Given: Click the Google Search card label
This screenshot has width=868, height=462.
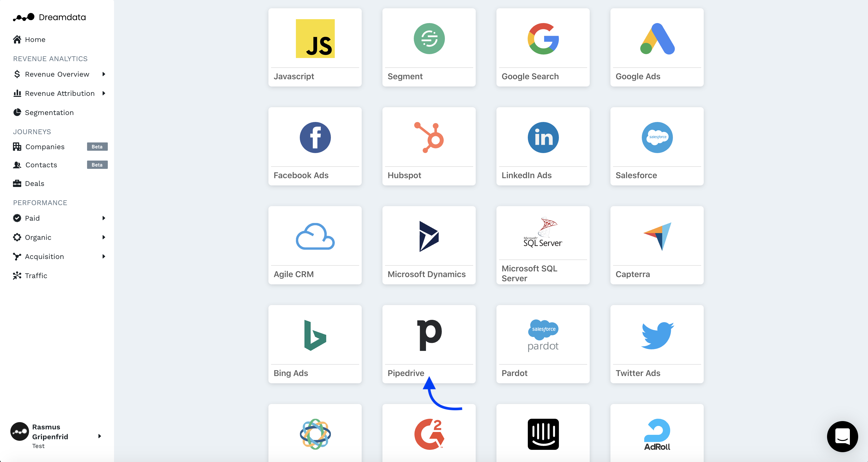Looking at the screenshot, I should (530, 76).
